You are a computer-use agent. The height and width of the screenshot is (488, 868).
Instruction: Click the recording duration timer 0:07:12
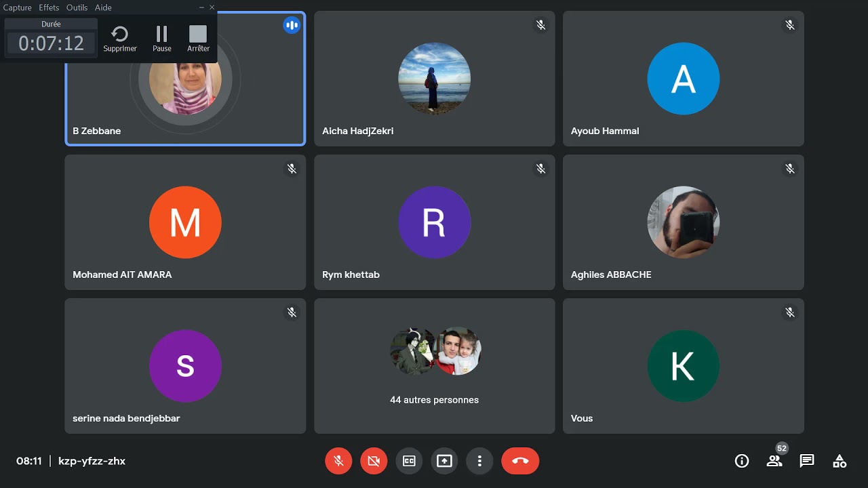pyautogui.click(x=51, y=43)
